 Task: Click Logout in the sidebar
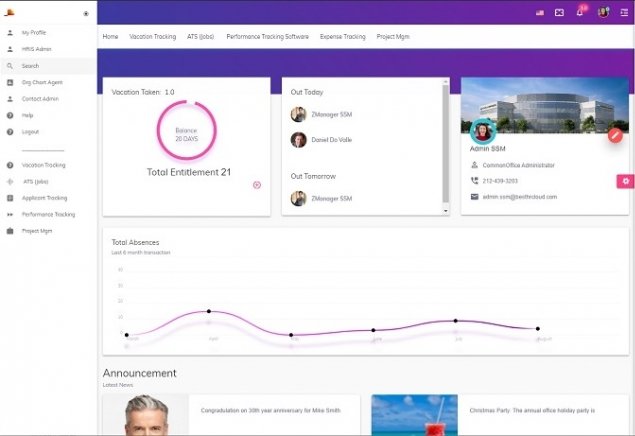[x=30, y=132]
